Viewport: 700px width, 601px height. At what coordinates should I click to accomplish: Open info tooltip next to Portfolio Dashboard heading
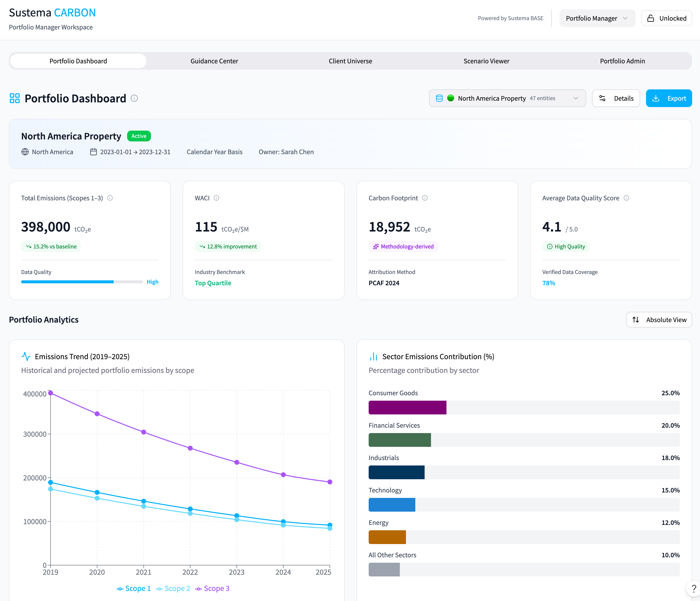[134, 98]
